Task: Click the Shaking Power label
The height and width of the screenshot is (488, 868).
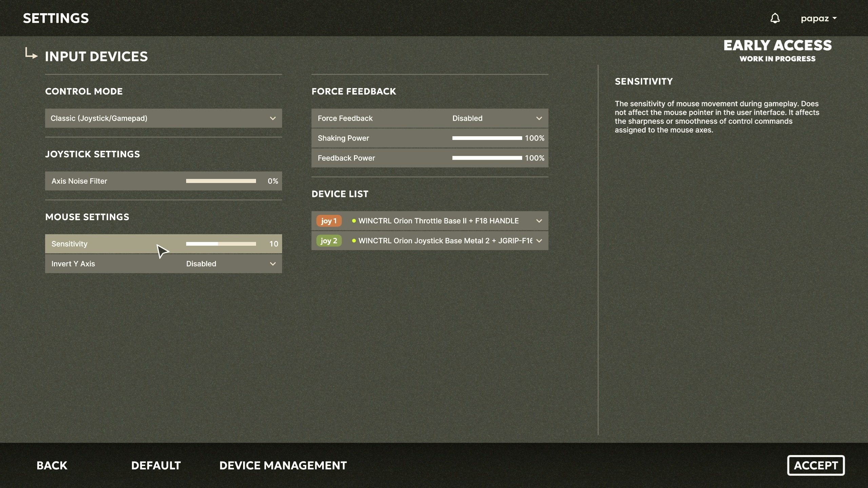Action: pyautogui.click(x=343, y=138)
